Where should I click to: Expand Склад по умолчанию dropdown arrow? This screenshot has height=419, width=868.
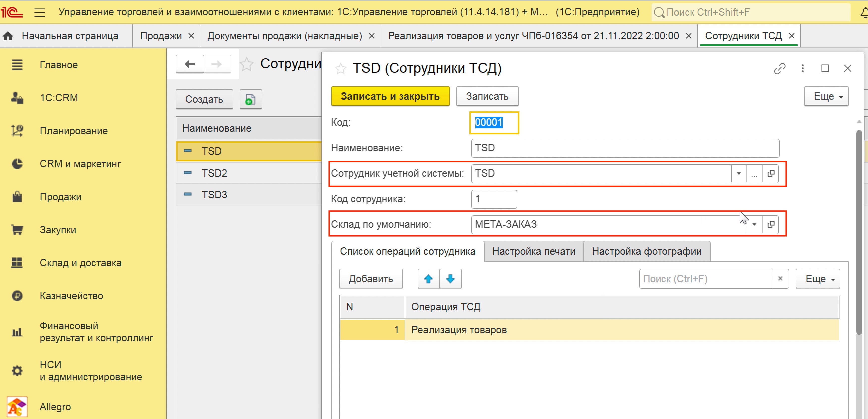pos(754,225)
